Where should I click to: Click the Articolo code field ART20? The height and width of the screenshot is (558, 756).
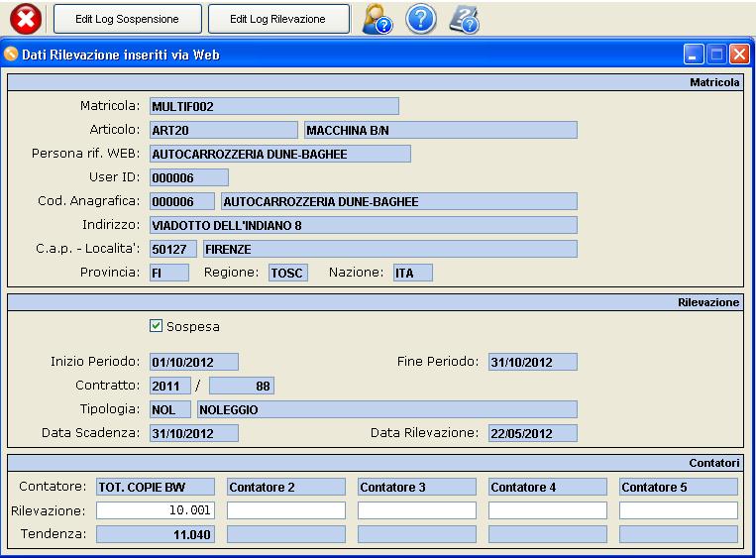(224, 130)
